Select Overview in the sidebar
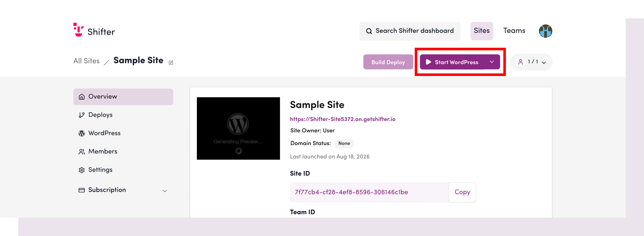The height and width of the screenshot is (236, 644). point(123,97)
